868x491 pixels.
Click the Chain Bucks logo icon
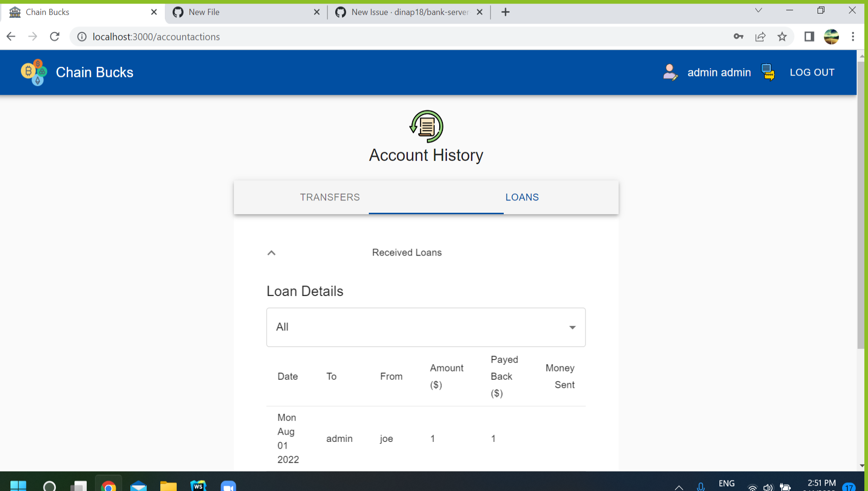33,72
